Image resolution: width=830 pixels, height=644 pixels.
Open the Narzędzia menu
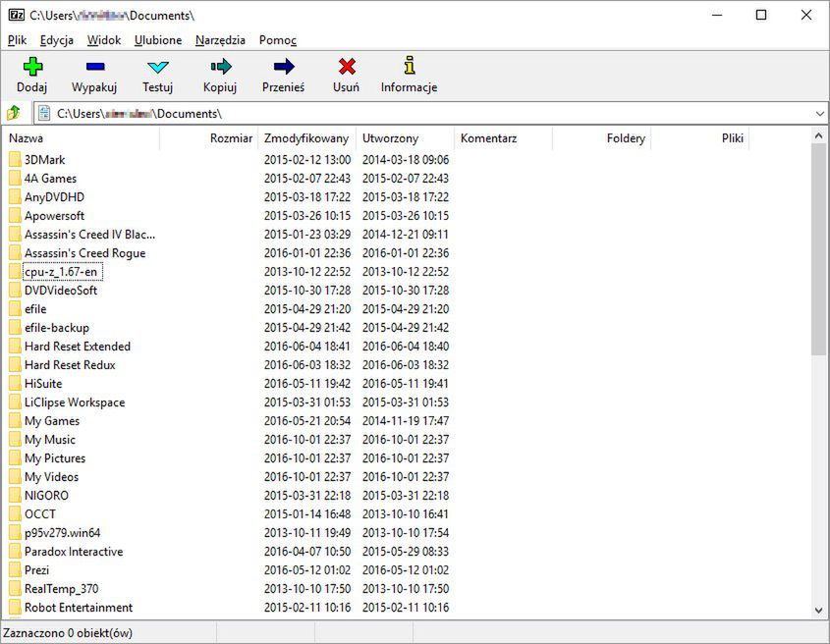point(220,40)
